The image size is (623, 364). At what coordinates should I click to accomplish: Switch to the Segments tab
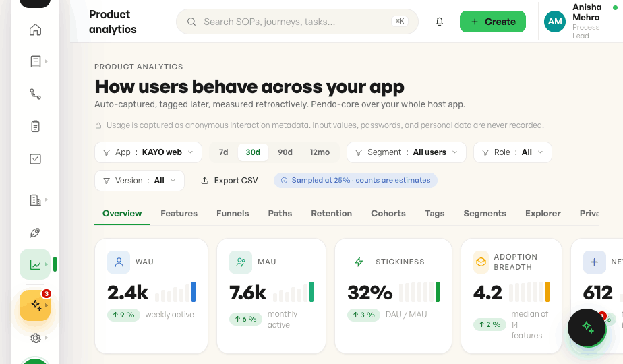[x=485, y=214]
